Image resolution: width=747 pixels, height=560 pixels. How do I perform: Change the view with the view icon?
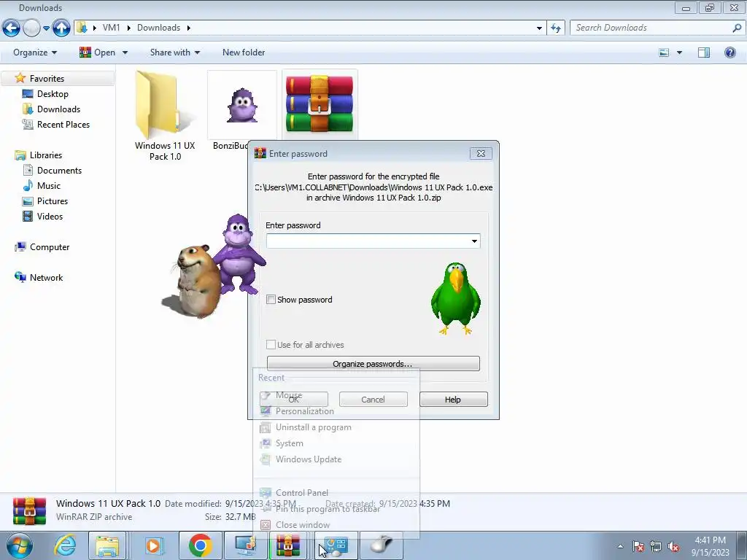(664, 52)
